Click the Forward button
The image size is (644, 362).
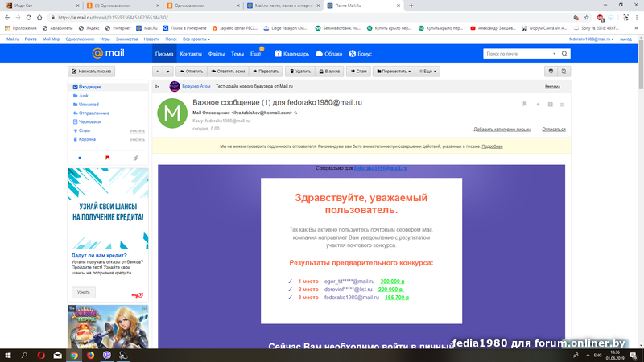(266, 72)
